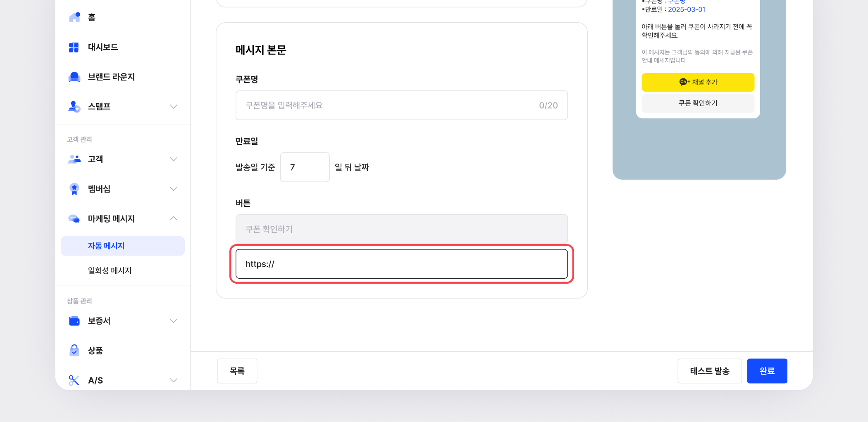868x422 pixels.
Task: Click the 상품 shopping bag icon
Action: (x=74, y=351)
